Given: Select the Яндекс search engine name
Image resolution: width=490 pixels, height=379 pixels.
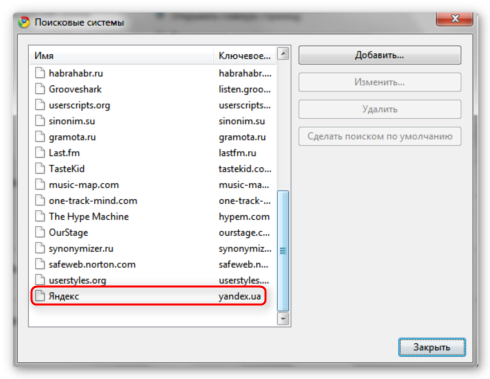Looking at the screenshot, I should 64,296.
